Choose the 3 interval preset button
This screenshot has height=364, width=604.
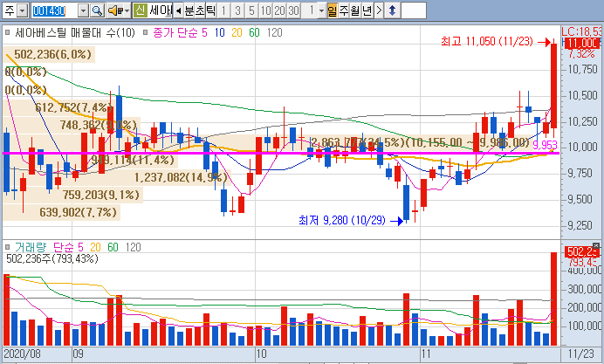click(x=237, y=10)
